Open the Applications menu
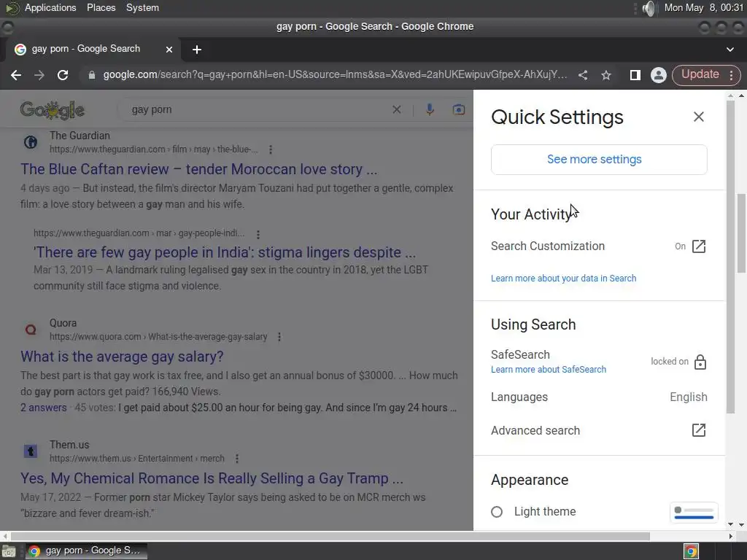Viewport: 747px width, 560px height. (50, 7)
